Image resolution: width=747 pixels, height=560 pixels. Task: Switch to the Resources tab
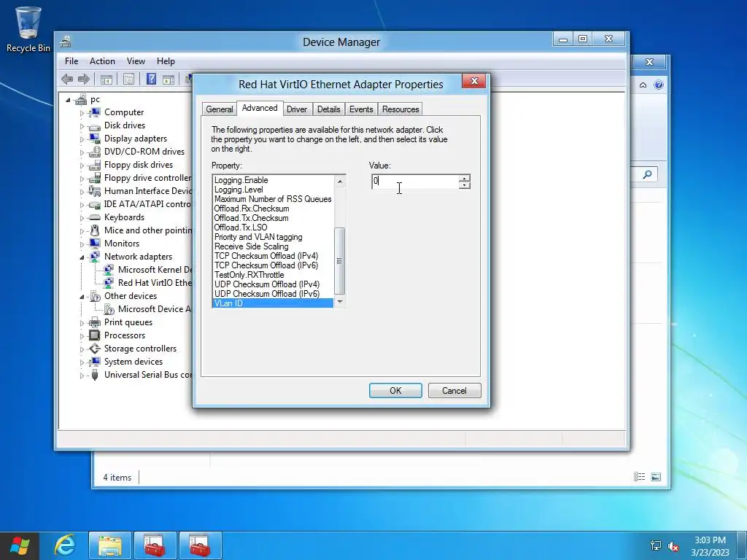click(x=400, y=109)
